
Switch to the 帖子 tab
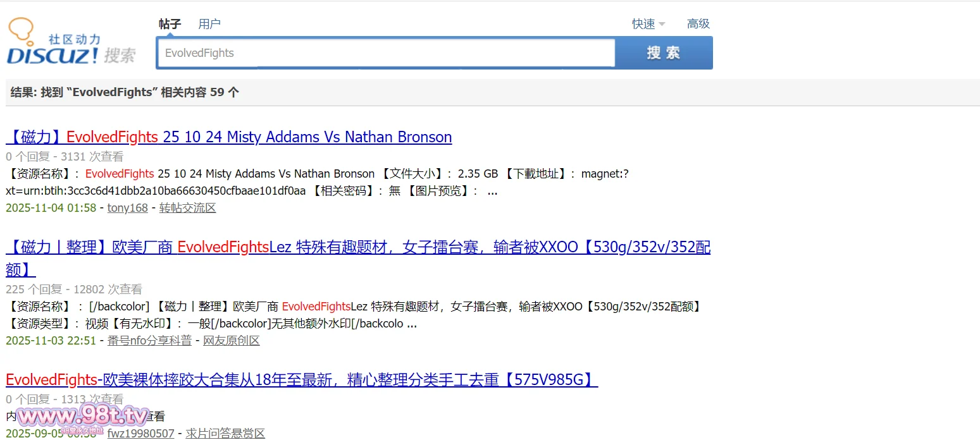point(170,24)
